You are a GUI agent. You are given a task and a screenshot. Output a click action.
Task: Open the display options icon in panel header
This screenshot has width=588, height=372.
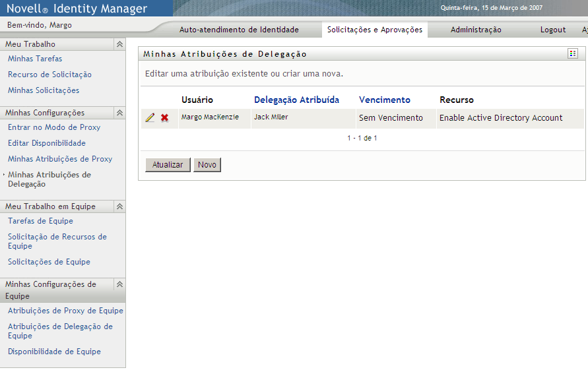[573, 53]
